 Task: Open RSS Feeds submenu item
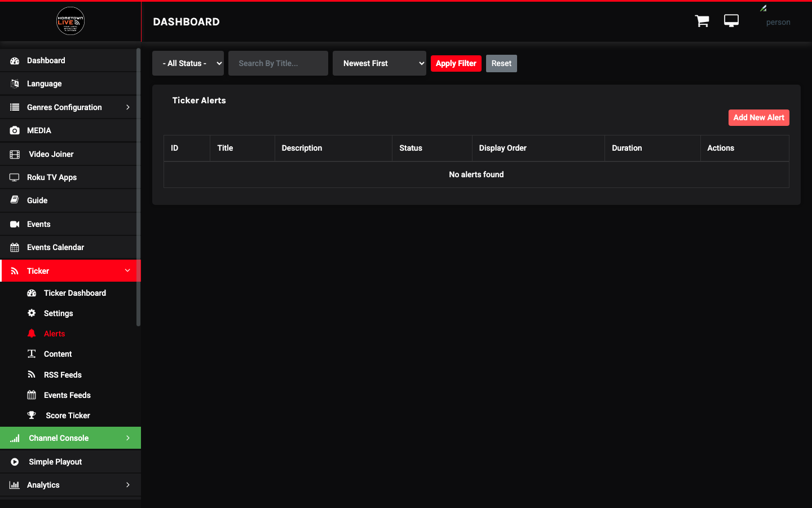coord(63,375)
